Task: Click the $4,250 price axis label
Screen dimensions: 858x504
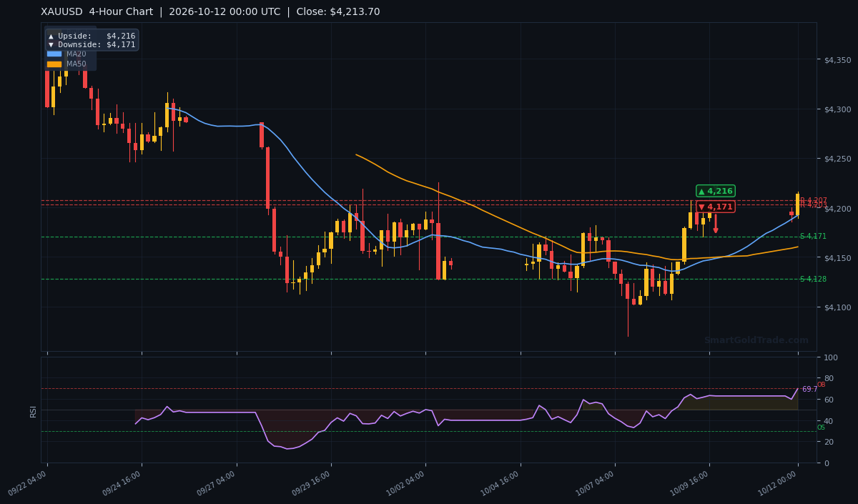Action: 837,159
